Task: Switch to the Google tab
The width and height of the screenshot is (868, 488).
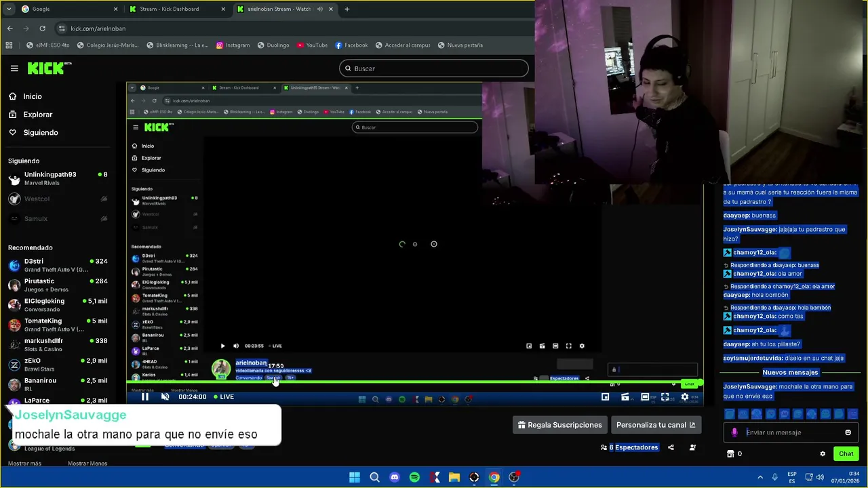Action: pyautogui.click(x=69, y=9)
